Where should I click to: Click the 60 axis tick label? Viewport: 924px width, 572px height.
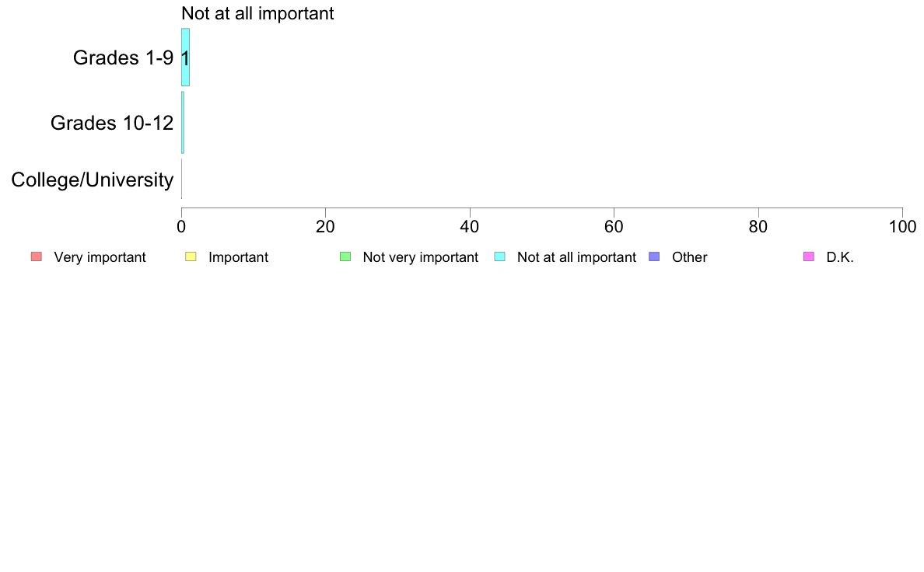(x=614, y=227)
